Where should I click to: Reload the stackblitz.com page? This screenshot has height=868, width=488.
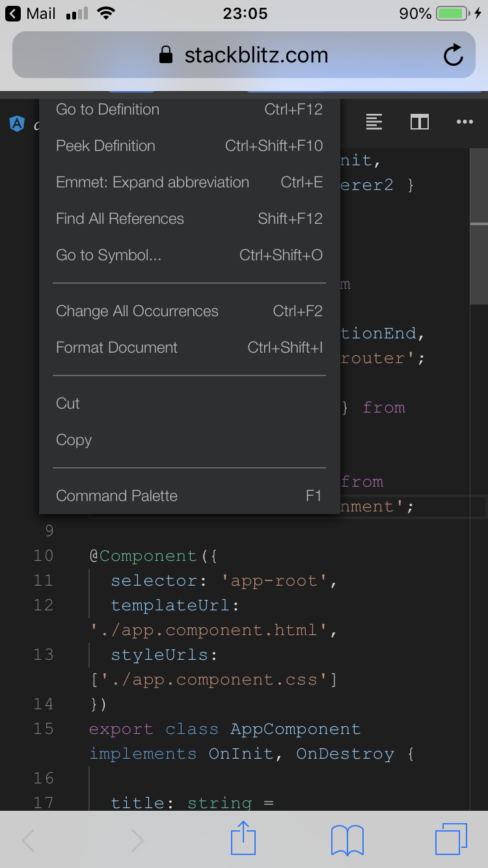pos(454,55)
